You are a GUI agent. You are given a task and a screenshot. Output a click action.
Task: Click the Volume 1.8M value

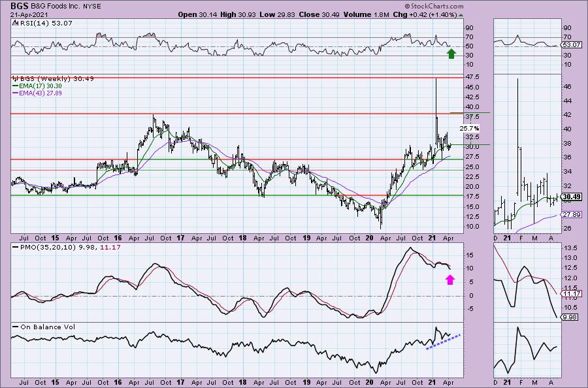[x=366, y=14]
